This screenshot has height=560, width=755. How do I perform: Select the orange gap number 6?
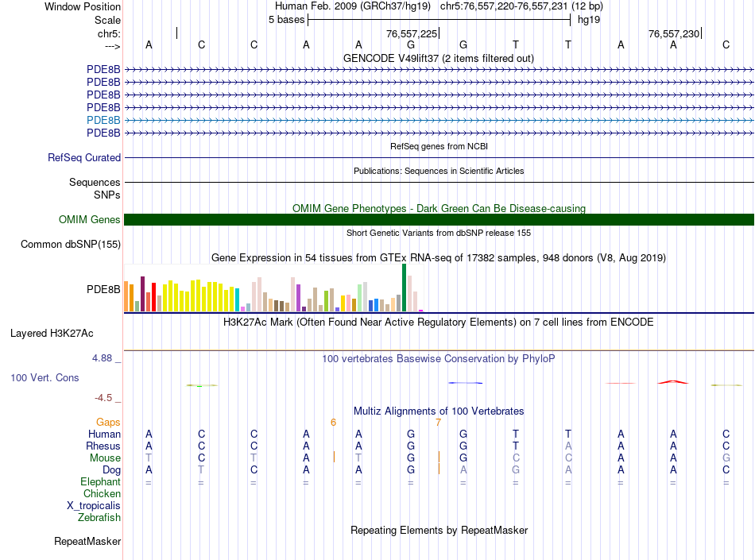point(334,423)
